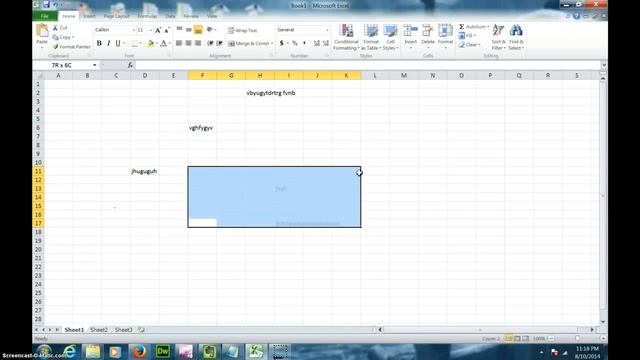Apply the yellow Fill Color
This screenshot has width=640, height=360.
[151, 43]
